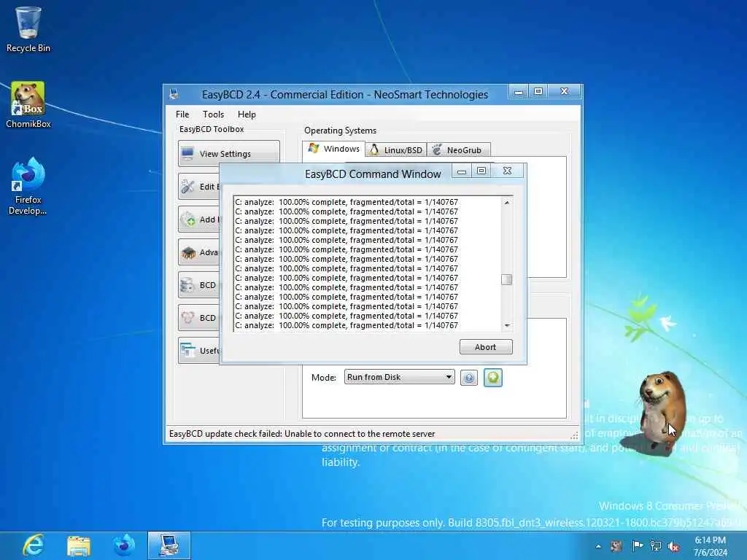Image resolution: width=747 pixels, height=560 pixels.
Task: Close the EasyBCD Command Window
Action: [508, 171]
